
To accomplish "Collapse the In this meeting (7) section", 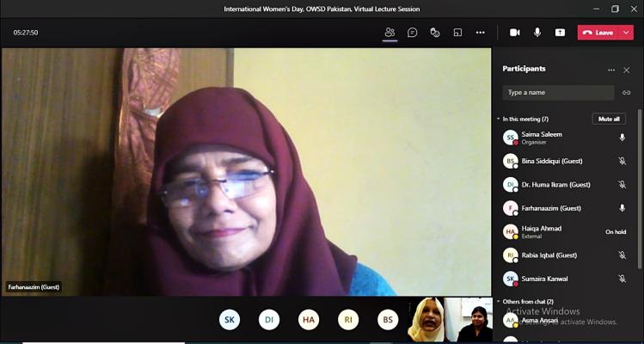I will [498, 119].
